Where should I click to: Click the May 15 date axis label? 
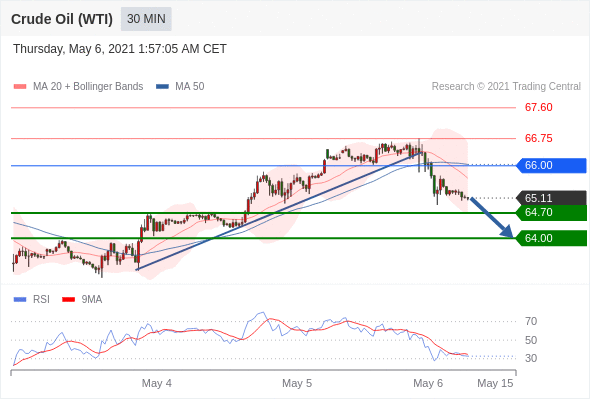click(x=495, y=383)
